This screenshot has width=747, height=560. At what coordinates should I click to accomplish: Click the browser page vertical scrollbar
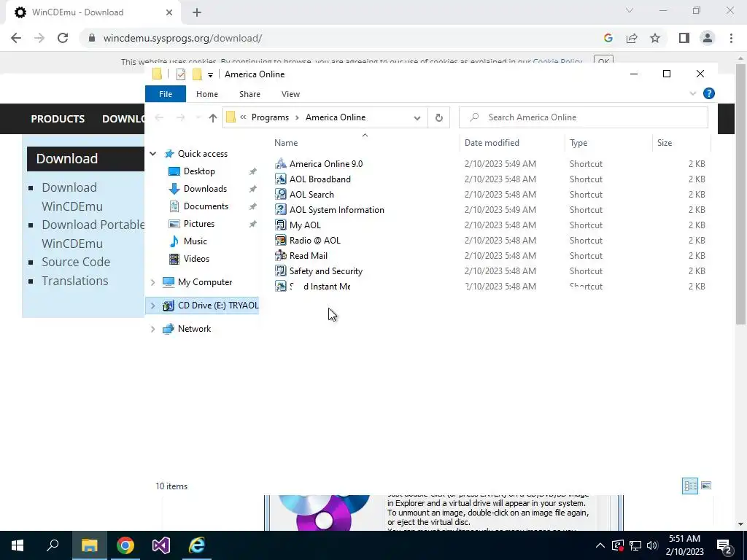click(x=741, y=195)
